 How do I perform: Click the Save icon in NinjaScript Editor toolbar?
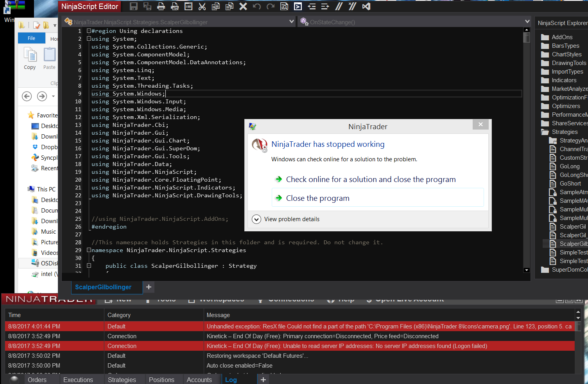[x=134, y=6]
